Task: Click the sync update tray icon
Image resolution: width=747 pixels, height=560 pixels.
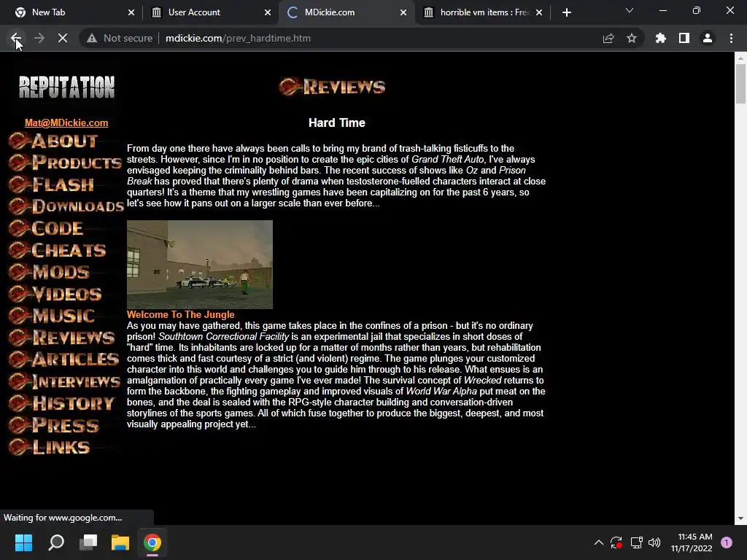Action: coord(616,542)
